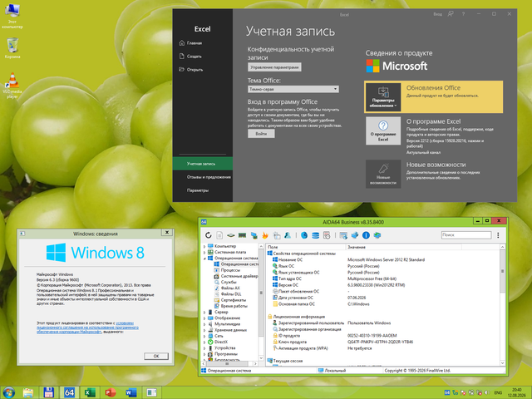Expand the Сервер tree node
The width and height of the screenshot is (532, 399).
pos(204,313)
